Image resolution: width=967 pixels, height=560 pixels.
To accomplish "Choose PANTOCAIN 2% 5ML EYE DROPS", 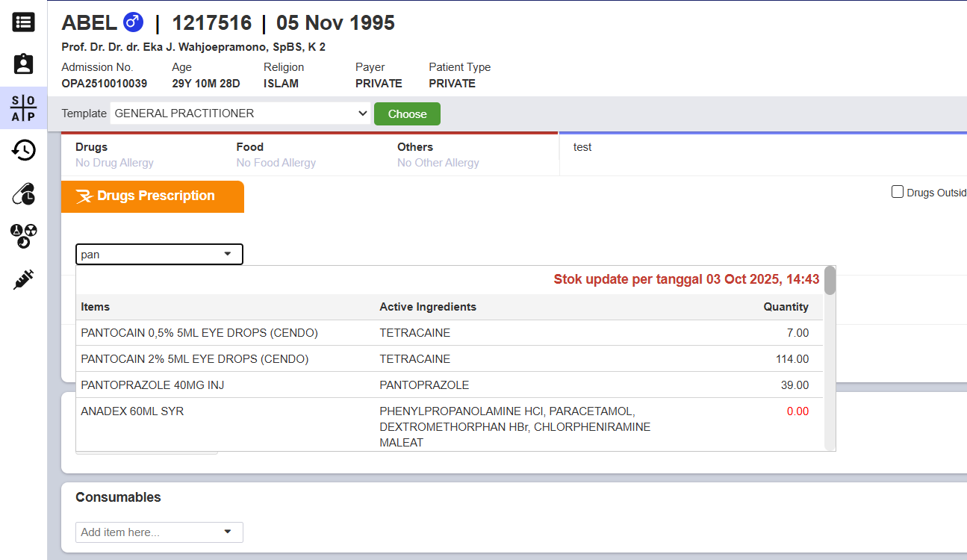I will pyautogui.click(x=194, y=359).
